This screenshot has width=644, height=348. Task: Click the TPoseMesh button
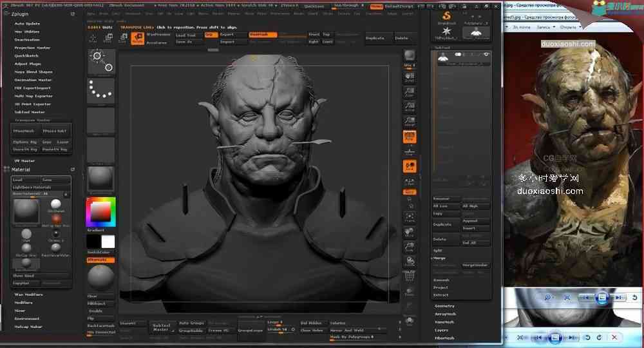click(x=24, y=131)
